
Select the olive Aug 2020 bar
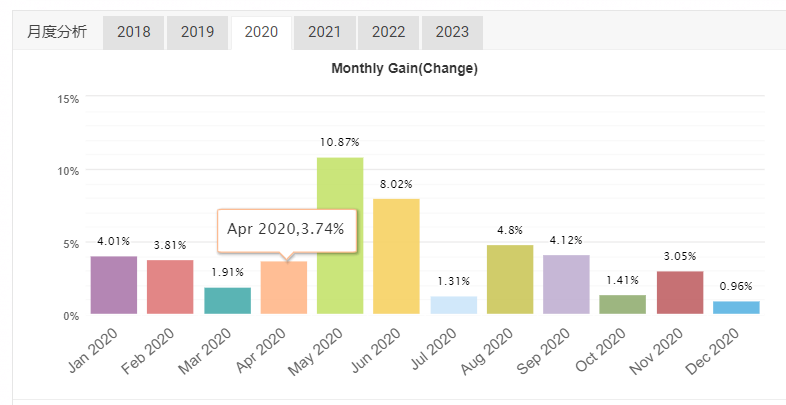[509, 280]
